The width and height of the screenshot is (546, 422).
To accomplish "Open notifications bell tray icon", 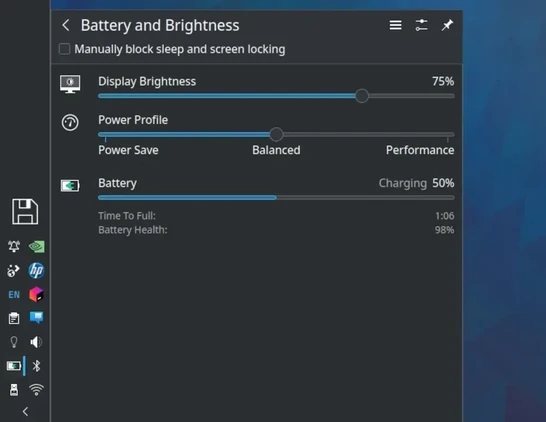I will [14, 247].
